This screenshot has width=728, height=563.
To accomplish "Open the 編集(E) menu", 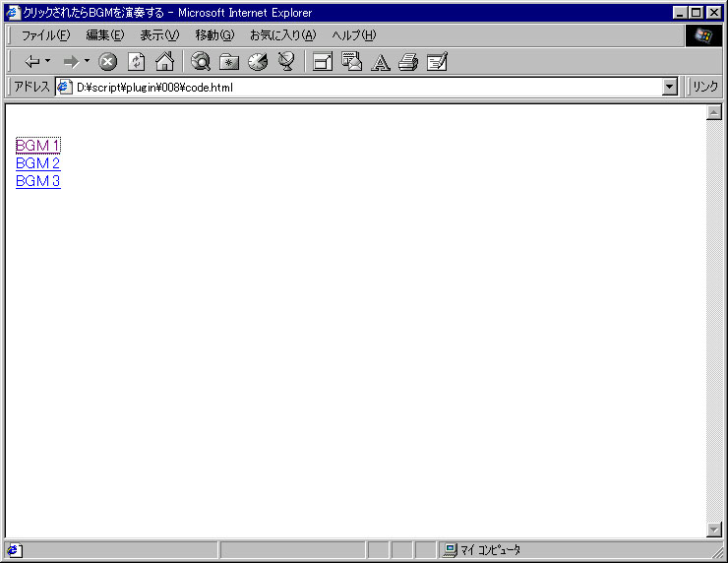I will point(105,35).
